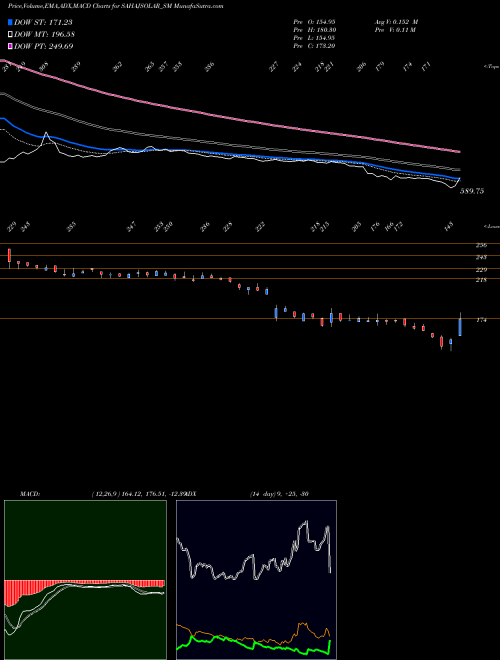Click the MACD (12,26,9) parameter values
The width and height of the screenshot is (500, 660).
coord(137,494)
